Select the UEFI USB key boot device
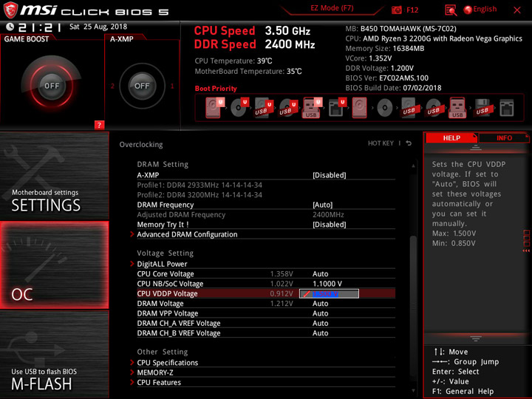This screenshot has height=399, width=532. pyautogui.click(x=312, y=108)
